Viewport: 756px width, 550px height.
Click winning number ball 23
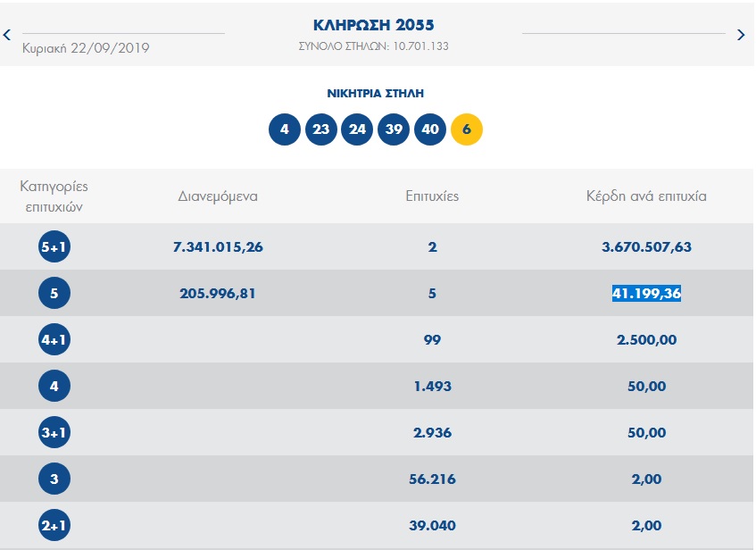[x=321, y=129]
